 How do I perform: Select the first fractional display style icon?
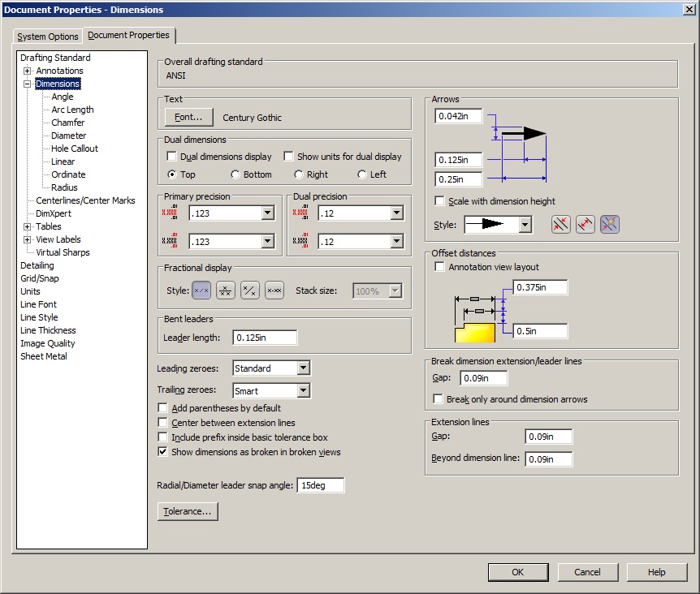coord(201,291)
